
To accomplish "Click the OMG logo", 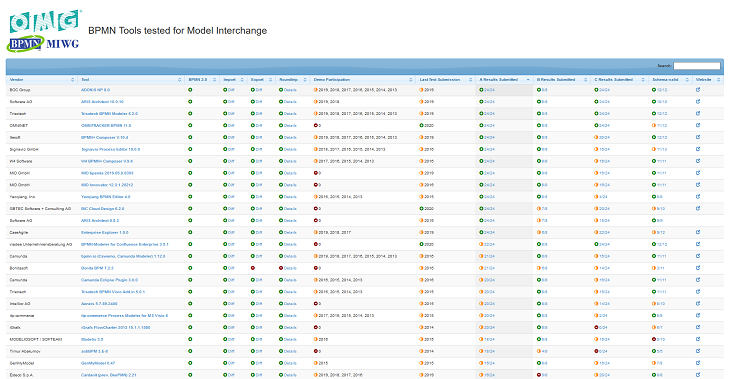I will [45, 21].
